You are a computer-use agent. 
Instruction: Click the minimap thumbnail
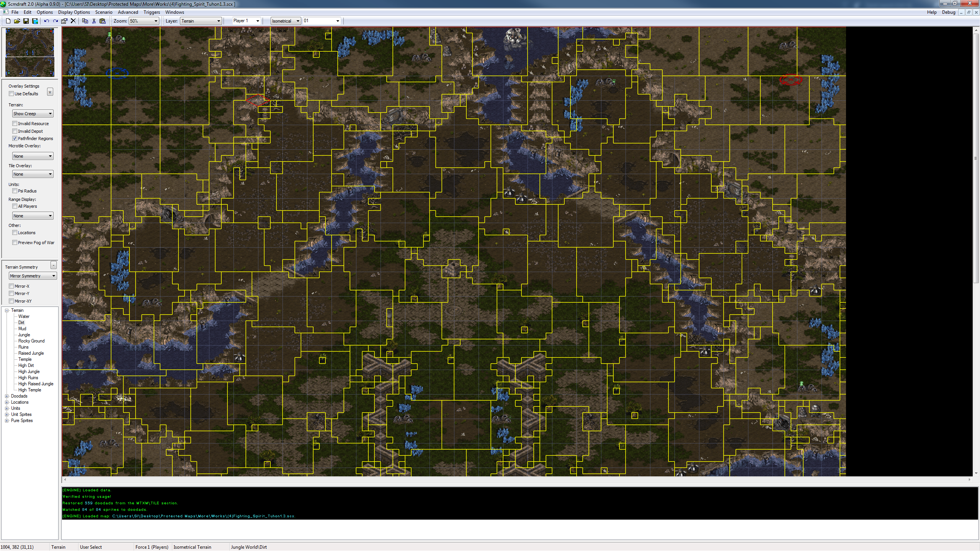pos(30,52)
